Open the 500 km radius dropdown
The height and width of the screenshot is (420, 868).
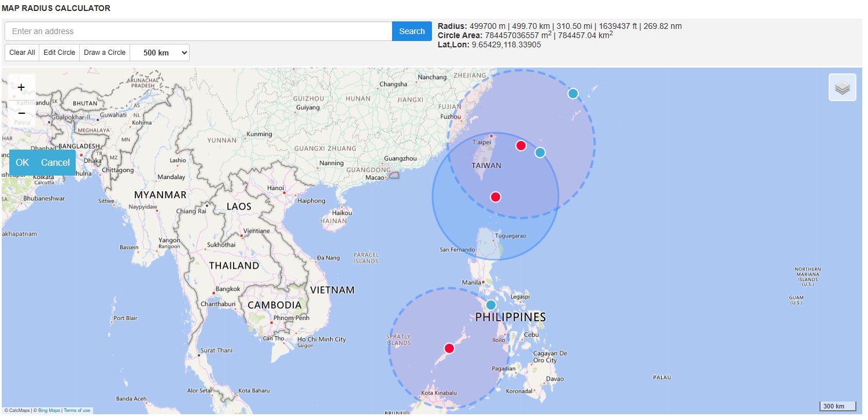(160, 53)
